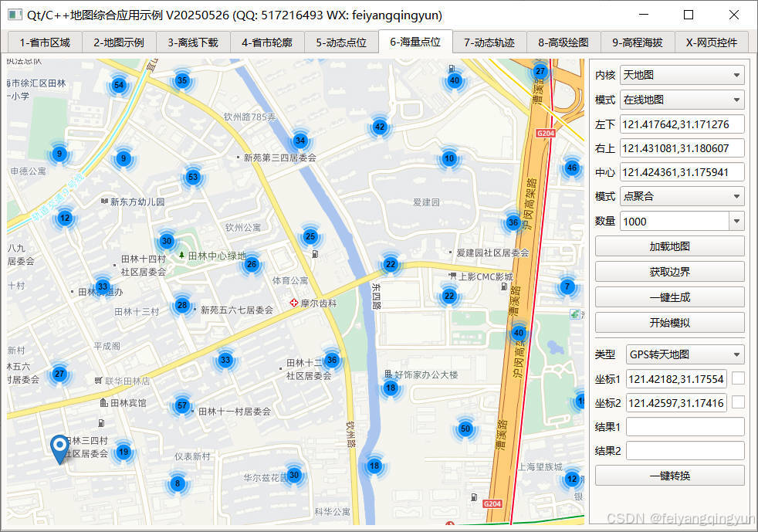This screenshot has height=532, width=758.
Task: Click cluster marker numbered 26
Action: (x=252, y=264)
